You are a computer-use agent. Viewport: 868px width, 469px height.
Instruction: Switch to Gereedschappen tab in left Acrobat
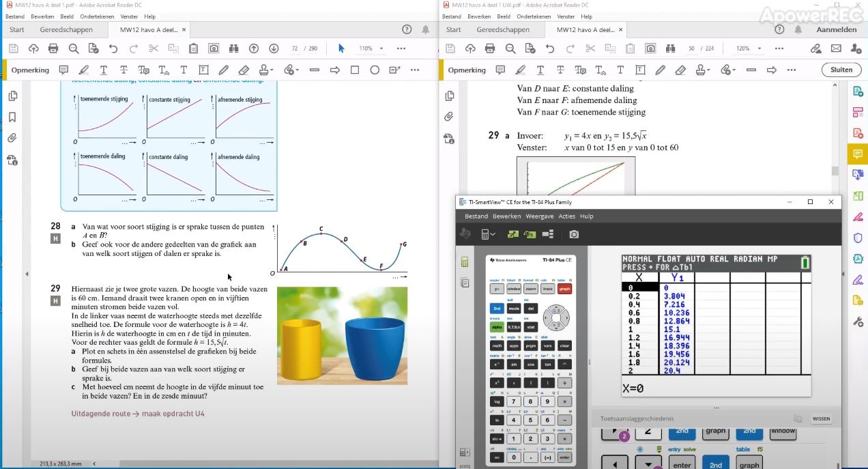(x=65, y=29)
